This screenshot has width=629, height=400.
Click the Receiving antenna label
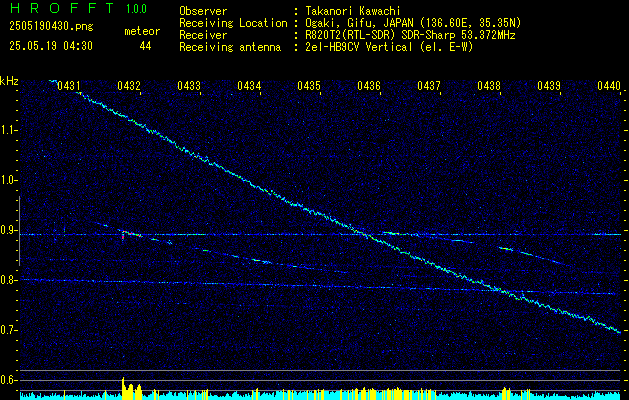point(230,47)
